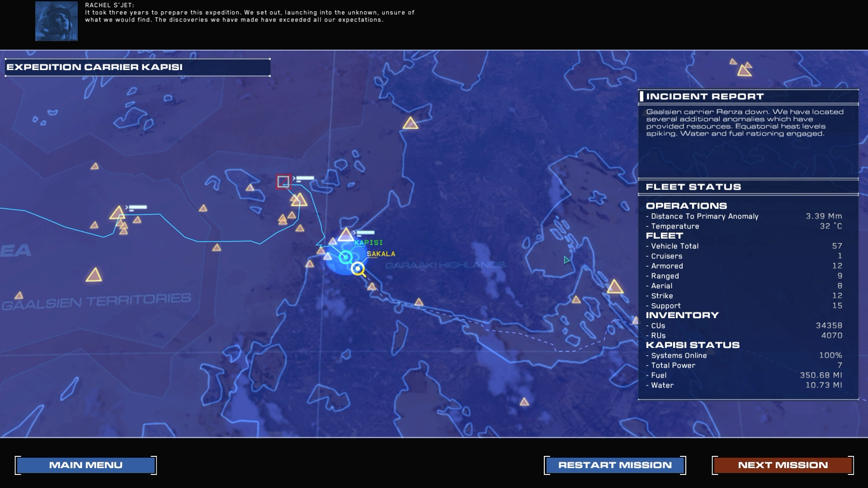This screenshot has width=868, height=488.
Task: Select large triangle above Gaalsien Territories label
Action: 94,275
